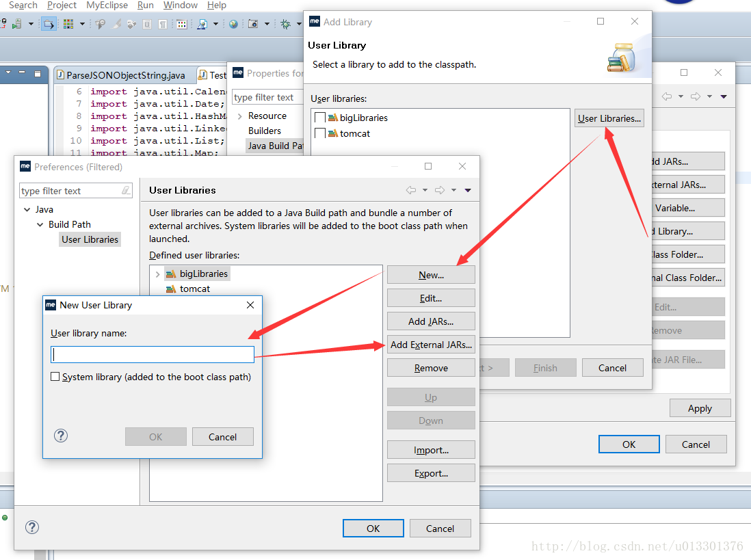Viewport: 751px width, 560px height.
Task: Open the Search menu
Action: pyautogui.click(x=23, y=5)
